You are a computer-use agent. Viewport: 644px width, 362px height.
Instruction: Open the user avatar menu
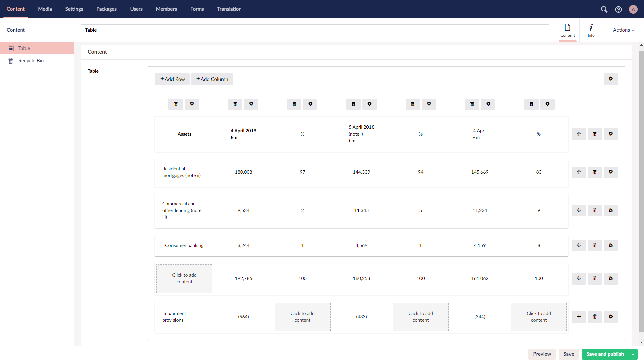click(633, 9)
